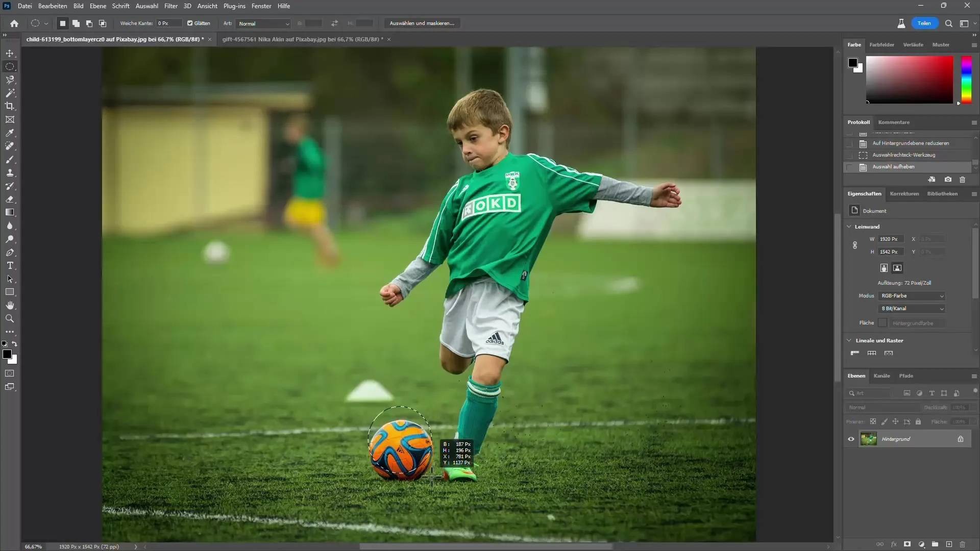Toggle width-height link chain in Leinwand
This screenshot has width=980, height=551.
855,245
